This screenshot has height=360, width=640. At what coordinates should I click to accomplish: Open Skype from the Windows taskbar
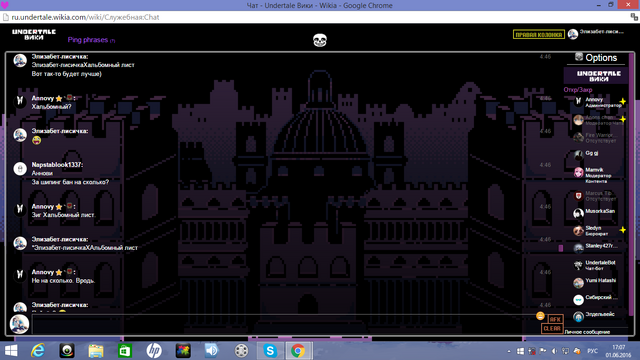click(270, 351)
